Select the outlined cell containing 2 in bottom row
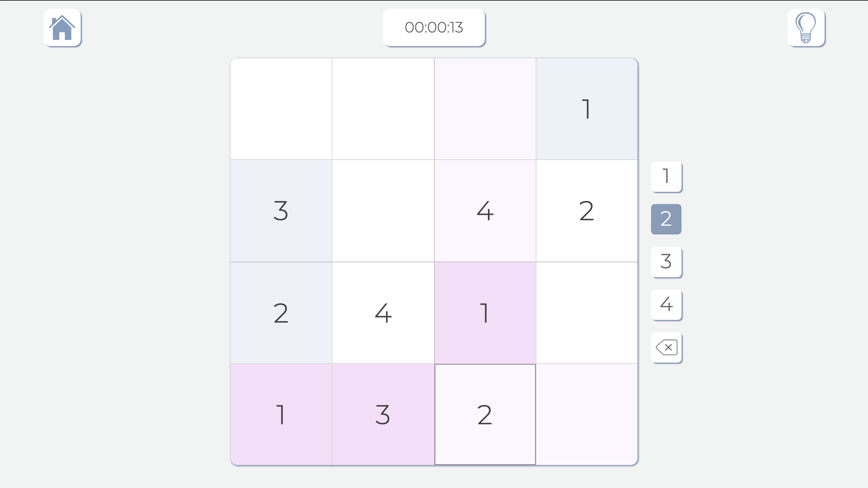Image resolution: width=868 pixels, height=488 pixels. point(485,414)
